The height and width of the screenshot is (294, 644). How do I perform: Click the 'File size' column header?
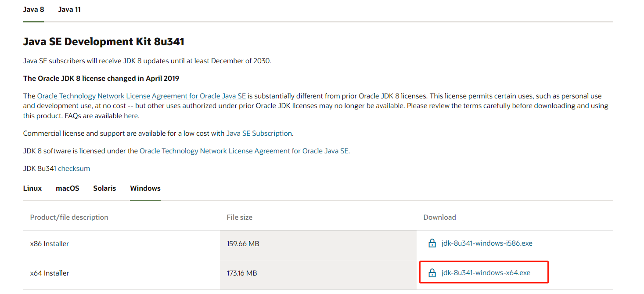point(240,217)
